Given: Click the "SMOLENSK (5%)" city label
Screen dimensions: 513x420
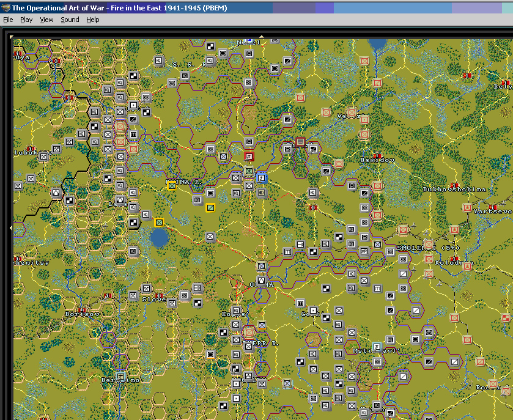Looking at the screenshot, I should pyautogui.click(x=429, y=248).
